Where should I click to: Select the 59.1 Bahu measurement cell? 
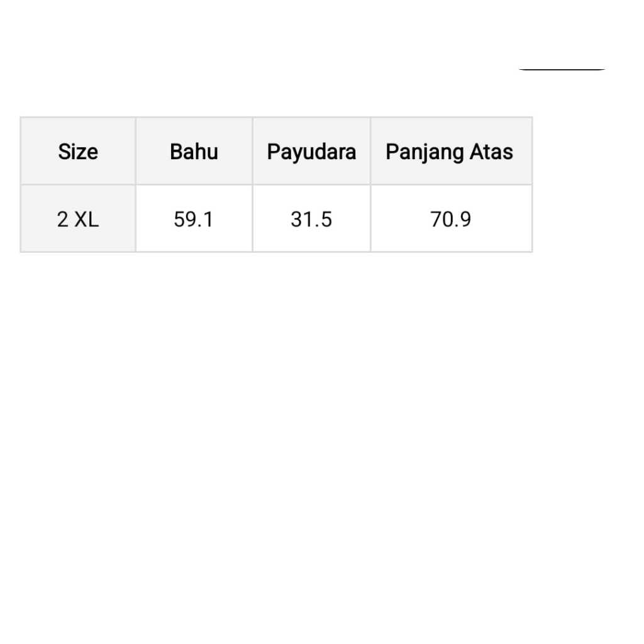tap(194, 219)
